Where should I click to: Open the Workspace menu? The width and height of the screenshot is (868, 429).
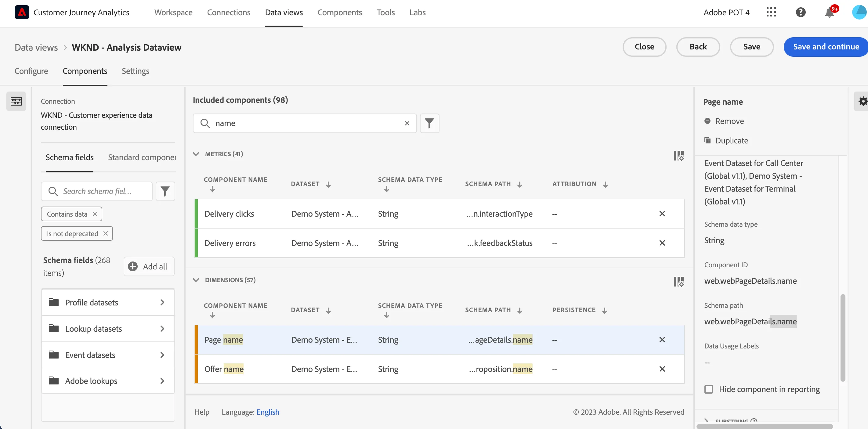(173, 13)
